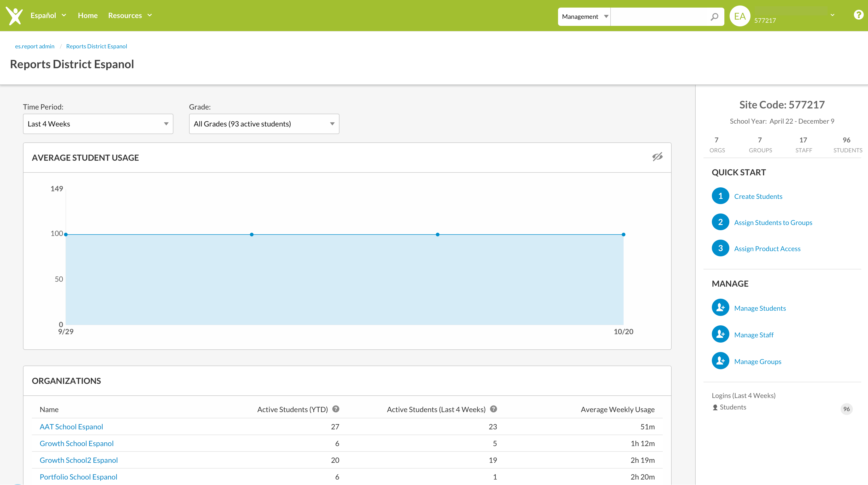This screenshot has width=868, height=485.
Task: Open AAT School Espanol link
Action: tap(71, 427)
